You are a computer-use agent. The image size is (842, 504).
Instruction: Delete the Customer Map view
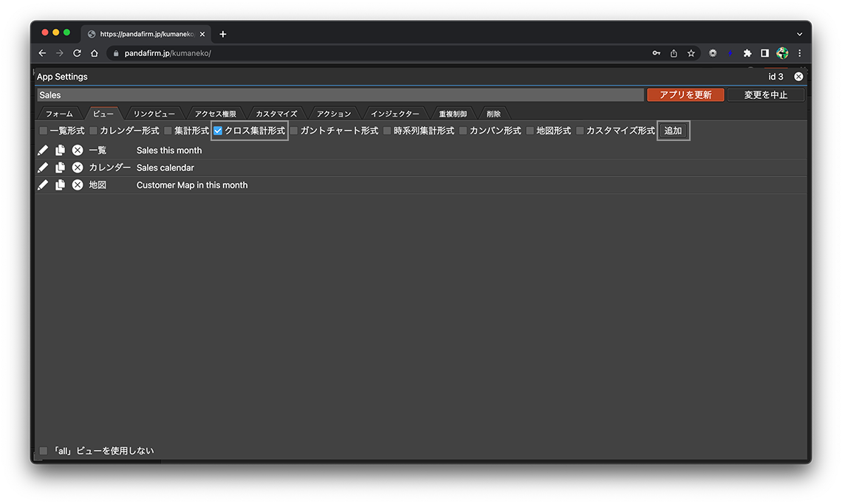click(78, 185)
